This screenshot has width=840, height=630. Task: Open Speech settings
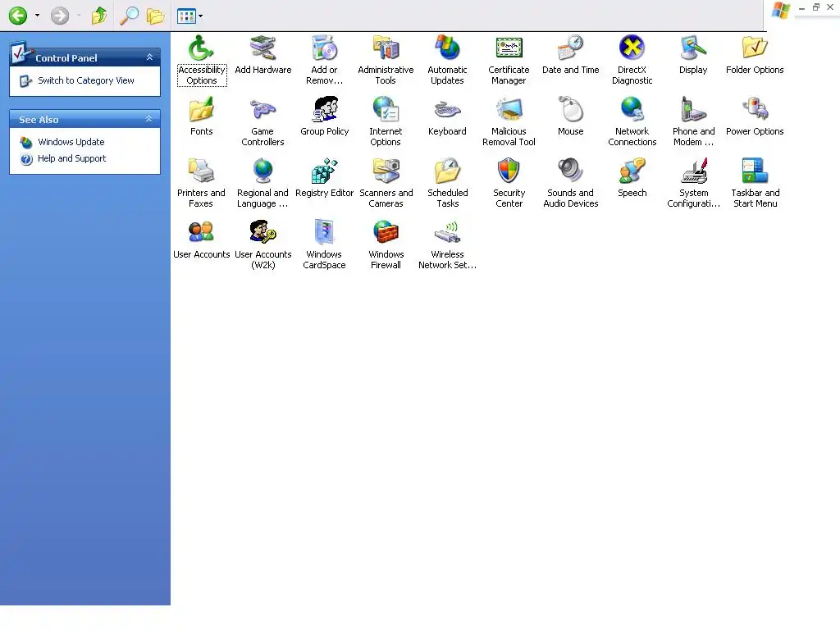pos(632,178)
